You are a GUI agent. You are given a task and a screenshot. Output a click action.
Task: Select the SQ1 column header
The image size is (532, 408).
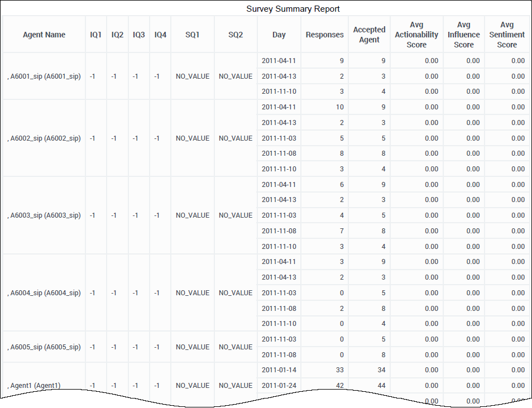click(193, 35)
